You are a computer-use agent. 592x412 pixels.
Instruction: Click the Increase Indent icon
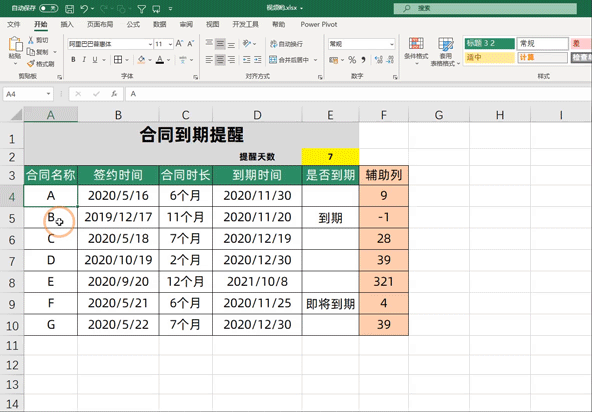258,60
